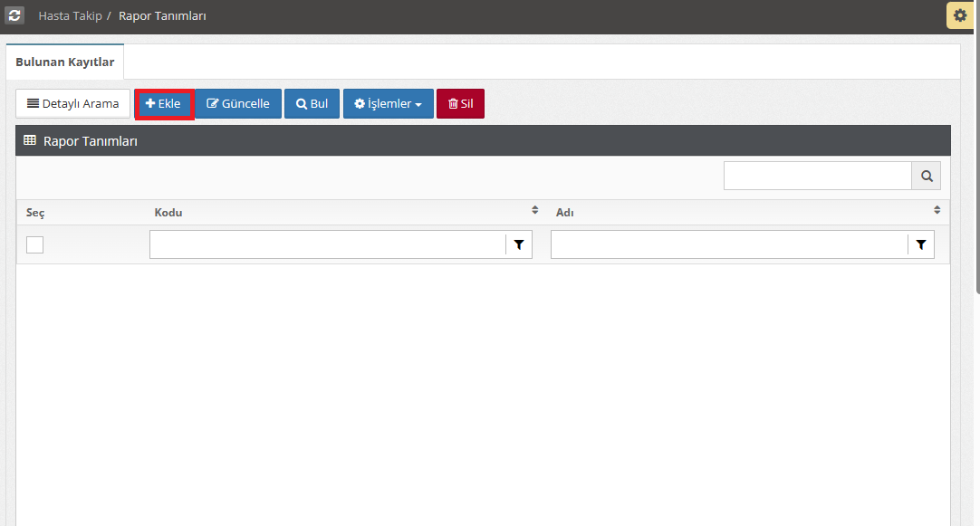Open the İşlemler dropdown menu

pos(388,104)
